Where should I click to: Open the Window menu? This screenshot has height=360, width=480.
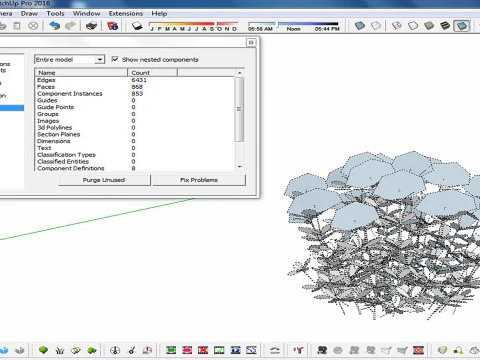tap(86, 14)
